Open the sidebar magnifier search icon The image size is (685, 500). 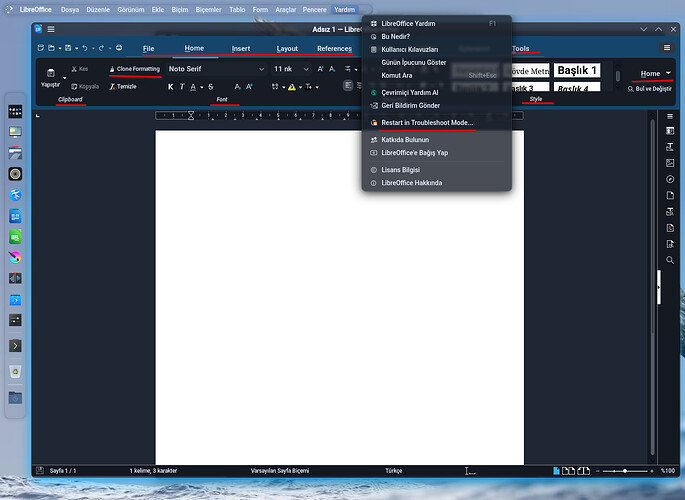coord(670,260)
